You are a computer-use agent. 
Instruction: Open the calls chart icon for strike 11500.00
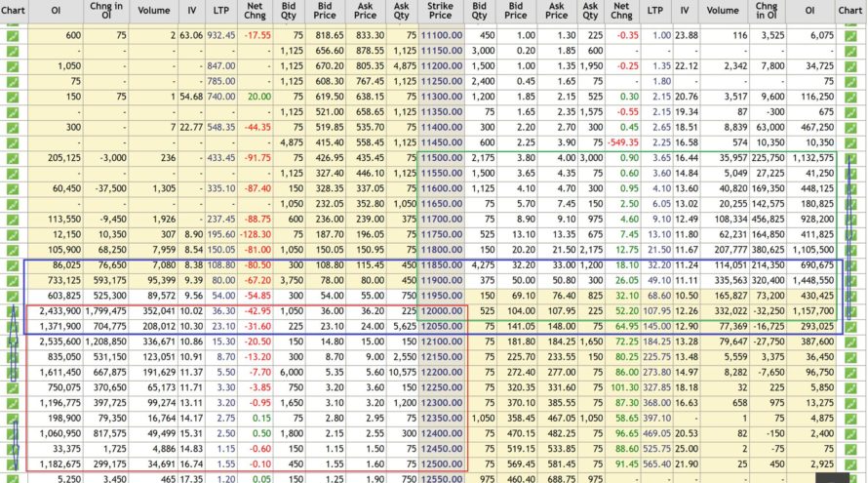(12, 158)
